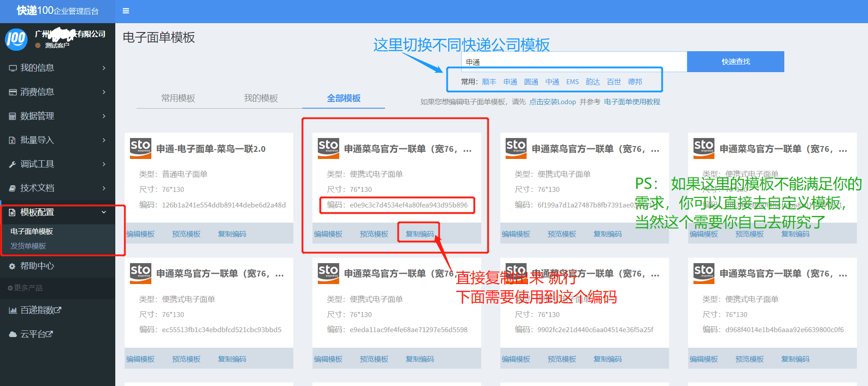The image size is (868, 386).
Task: Click the 点击安装Lodop link
Action: [552, 102]
